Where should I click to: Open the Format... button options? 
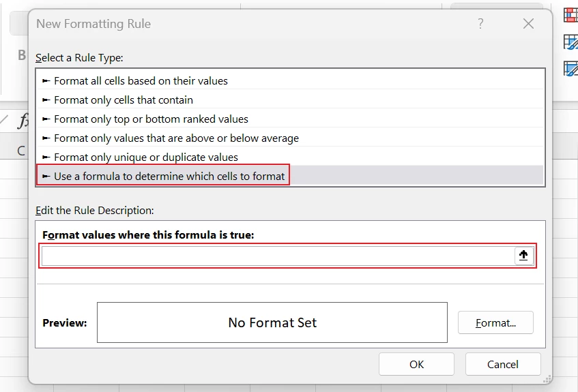(495, 322)
